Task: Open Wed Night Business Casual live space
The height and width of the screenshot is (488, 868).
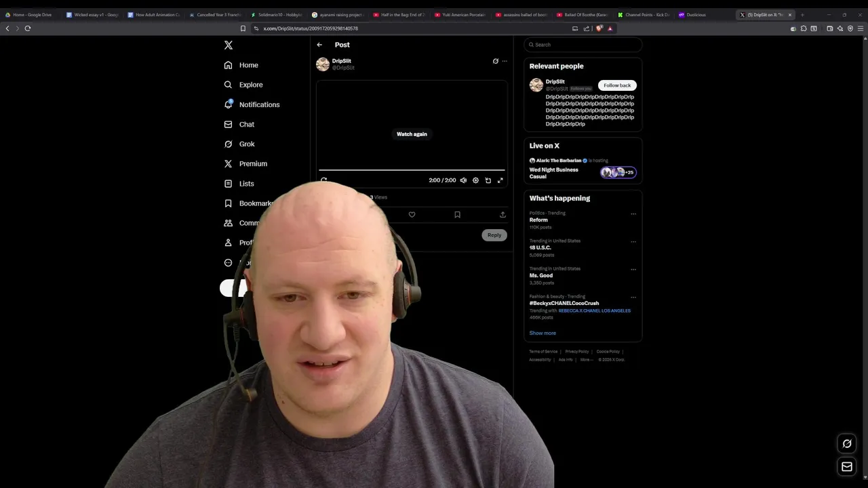Action: [554, 173]
